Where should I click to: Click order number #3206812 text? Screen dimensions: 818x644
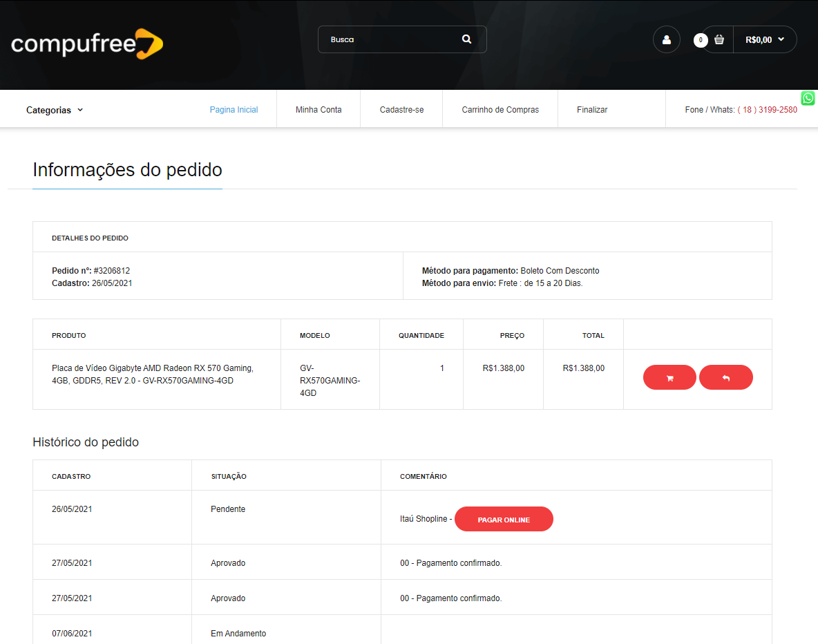pos(112,271)
